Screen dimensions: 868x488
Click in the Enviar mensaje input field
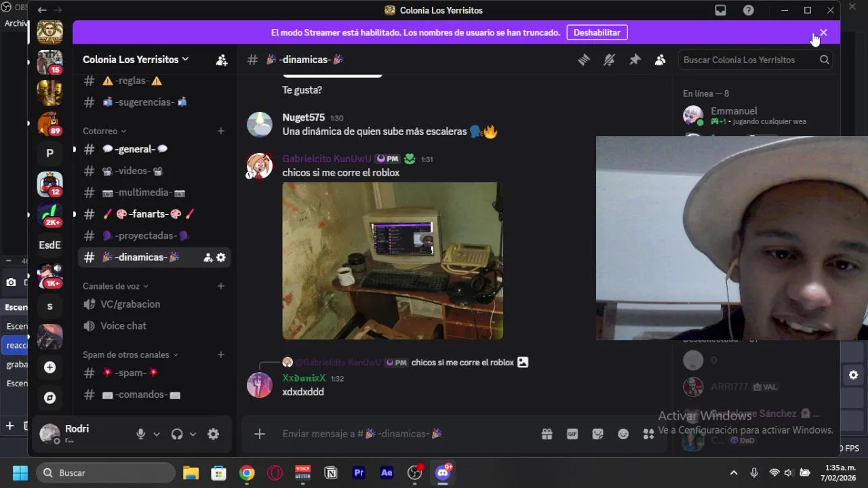[x=407, y=434]
